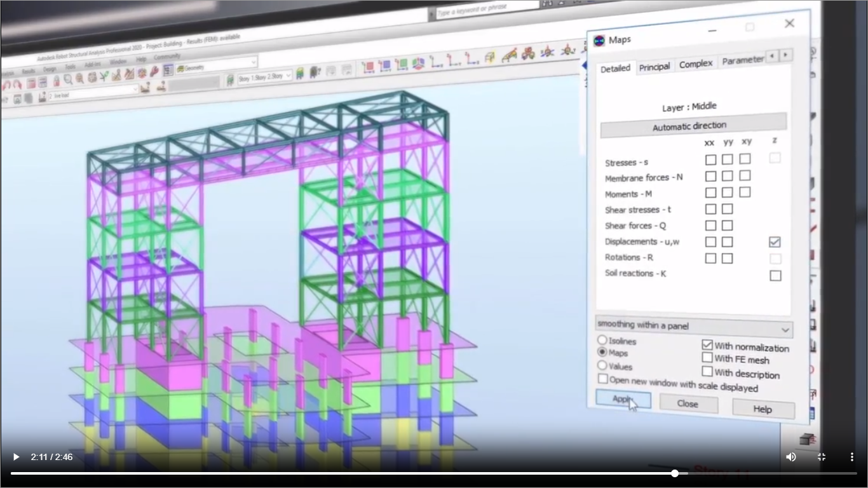This screenshot has width=868, height=488.
Task: Click the red undo arrow icon
Action: (x=6, y=85)
